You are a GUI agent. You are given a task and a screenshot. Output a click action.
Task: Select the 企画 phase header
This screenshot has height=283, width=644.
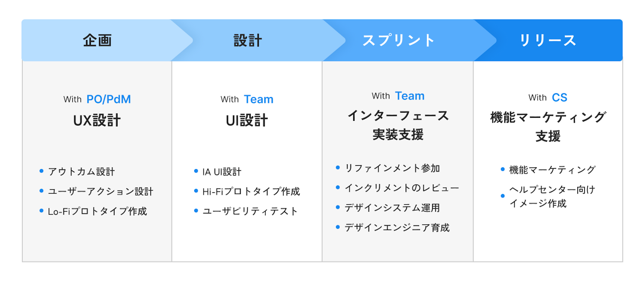(97, 40)
